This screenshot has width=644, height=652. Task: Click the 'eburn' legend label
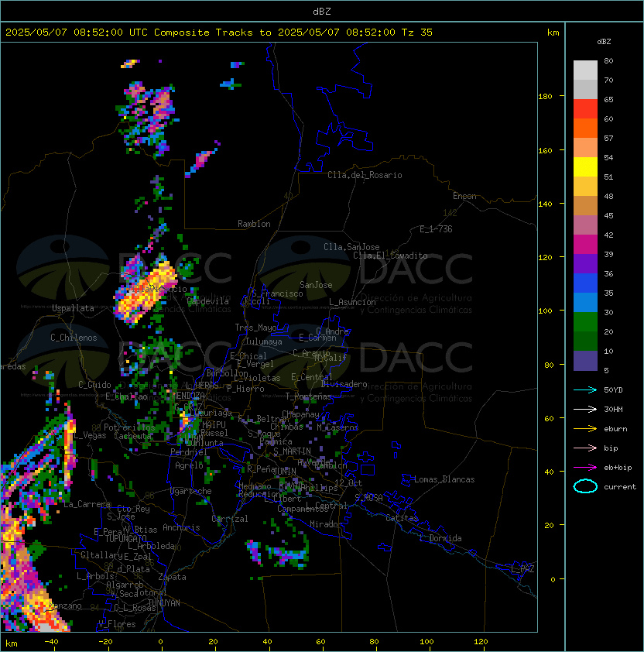point(615,429)
